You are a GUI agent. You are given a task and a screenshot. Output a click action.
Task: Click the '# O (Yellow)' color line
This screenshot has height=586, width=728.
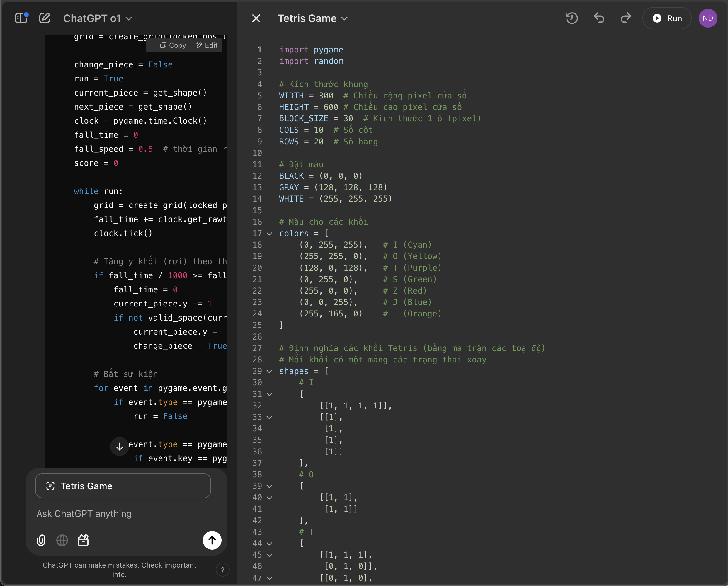click(370, 256)
